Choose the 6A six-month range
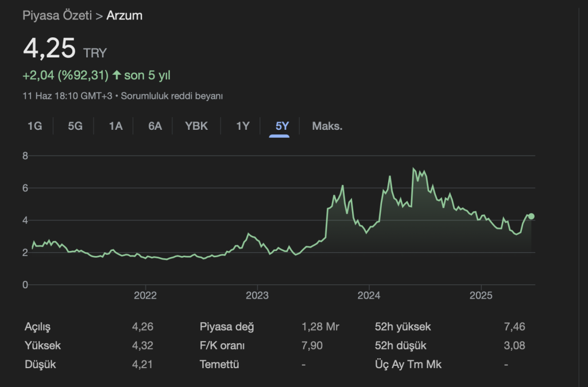Screen dimensions: 588x387 coord(155,126)
